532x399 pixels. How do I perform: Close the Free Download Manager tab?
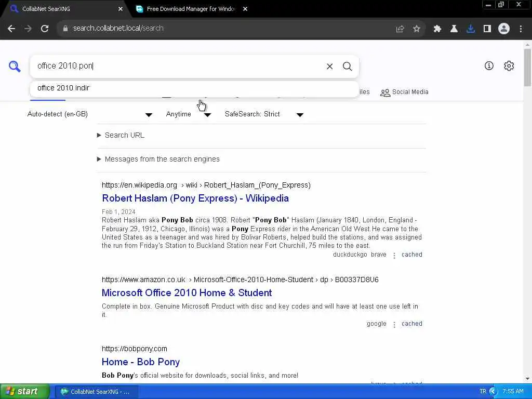245,9
